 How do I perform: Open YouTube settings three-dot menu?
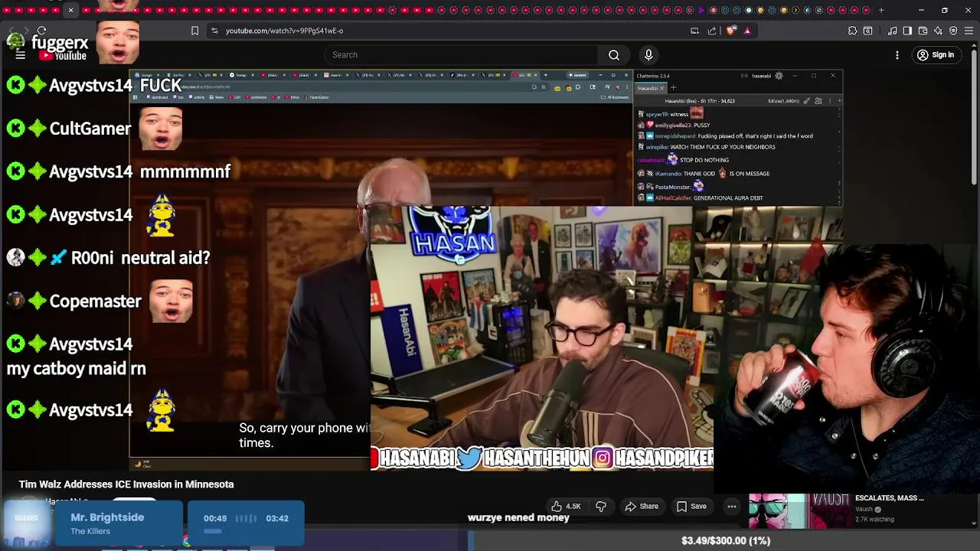(897, 55)
